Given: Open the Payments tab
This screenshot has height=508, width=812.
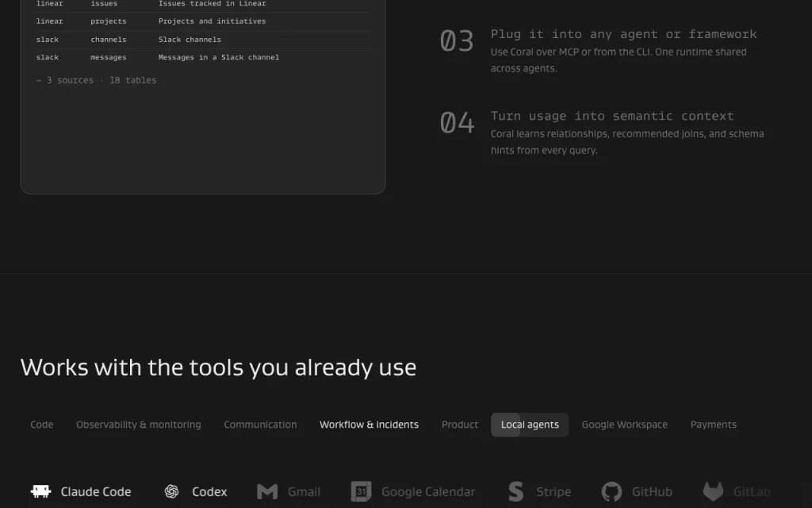Looking at the screenshot, I should [x=714, y=425].
